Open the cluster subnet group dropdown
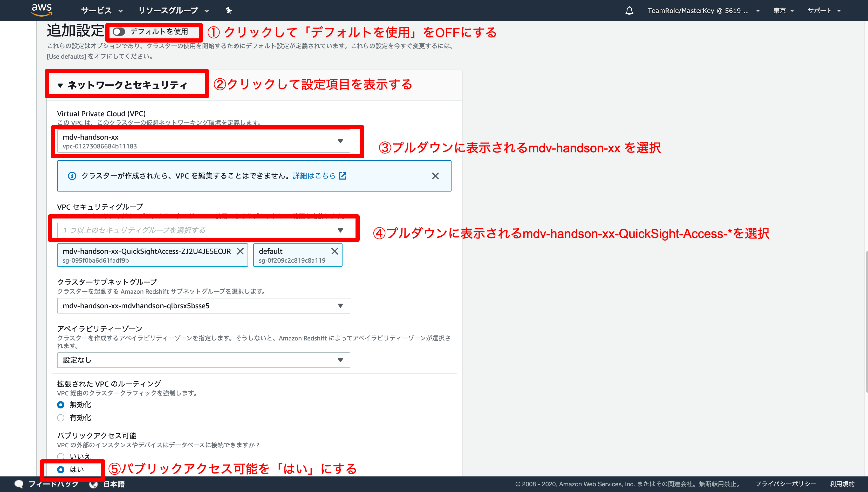 click(x=203, y=305)
